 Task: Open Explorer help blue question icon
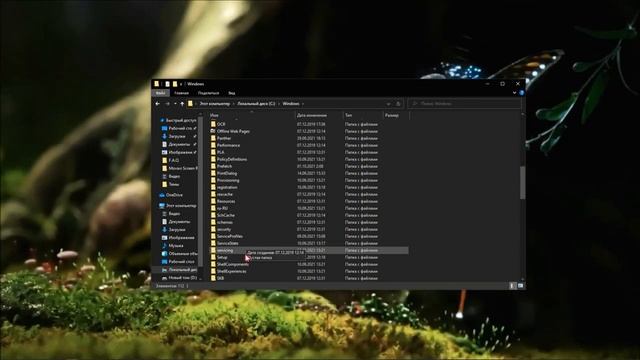point(521,93)
